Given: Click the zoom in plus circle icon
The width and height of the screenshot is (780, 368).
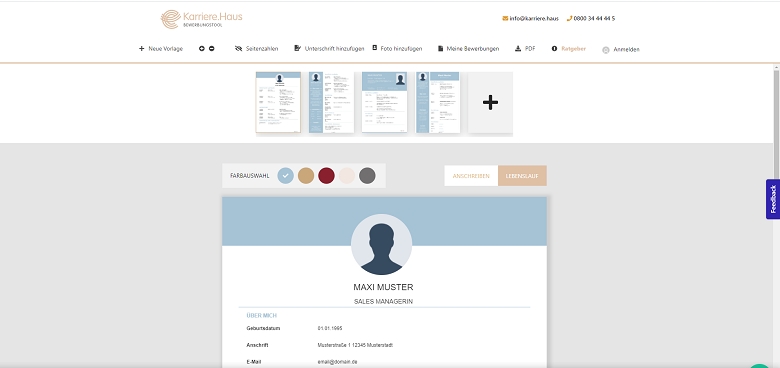Looking at the screenshot, I should tap(201, 49).
